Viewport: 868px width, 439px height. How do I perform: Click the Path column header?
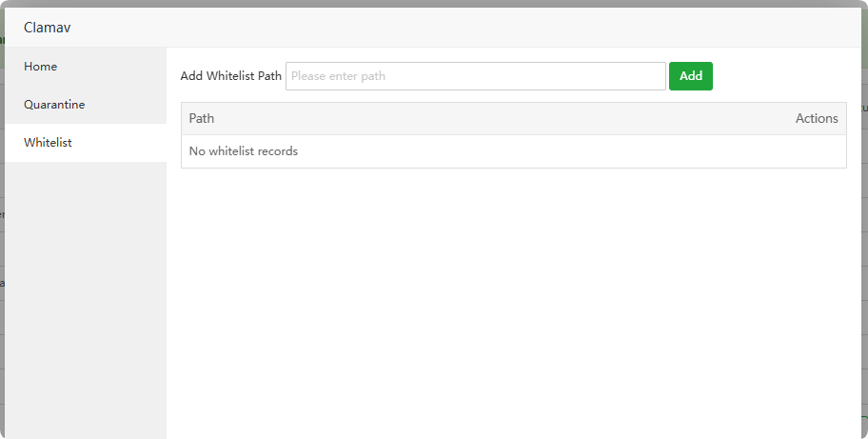pos(202,119)
